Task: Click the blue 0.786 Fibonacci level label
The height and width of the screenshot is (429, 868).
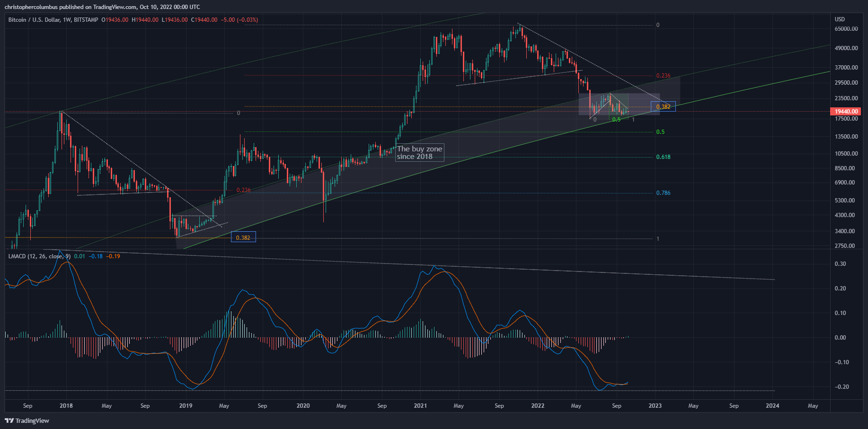Action: (x=663, y=193)
